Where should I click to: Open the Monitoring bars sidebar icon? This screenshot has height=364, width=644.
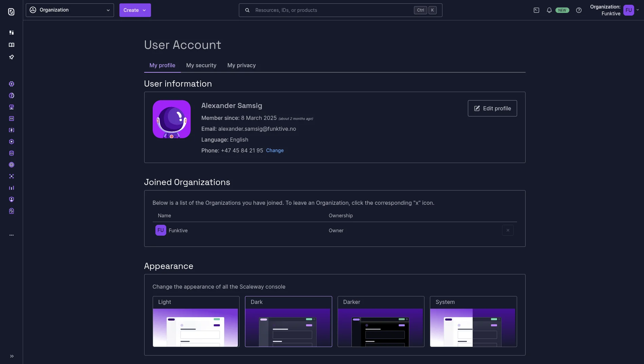point(12,188)
